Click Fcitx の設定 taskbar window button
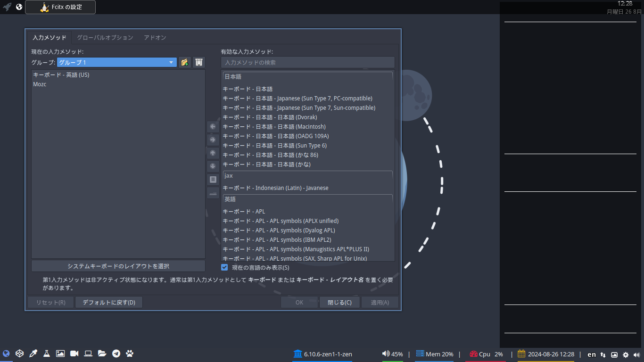Viewport: 644px width, 362px height. (60, 7)
